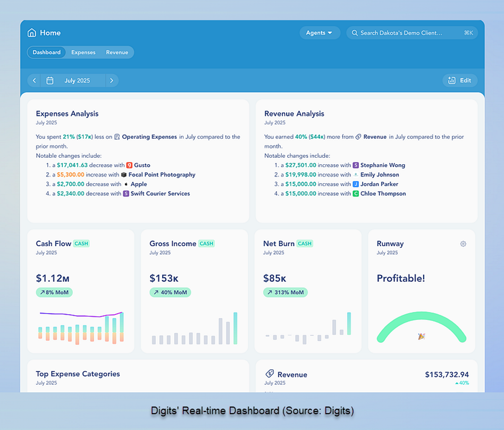The height and width of the screenshot is (430, 504).
Task: Open the calendar date picker icon
Action: (50, 80)
